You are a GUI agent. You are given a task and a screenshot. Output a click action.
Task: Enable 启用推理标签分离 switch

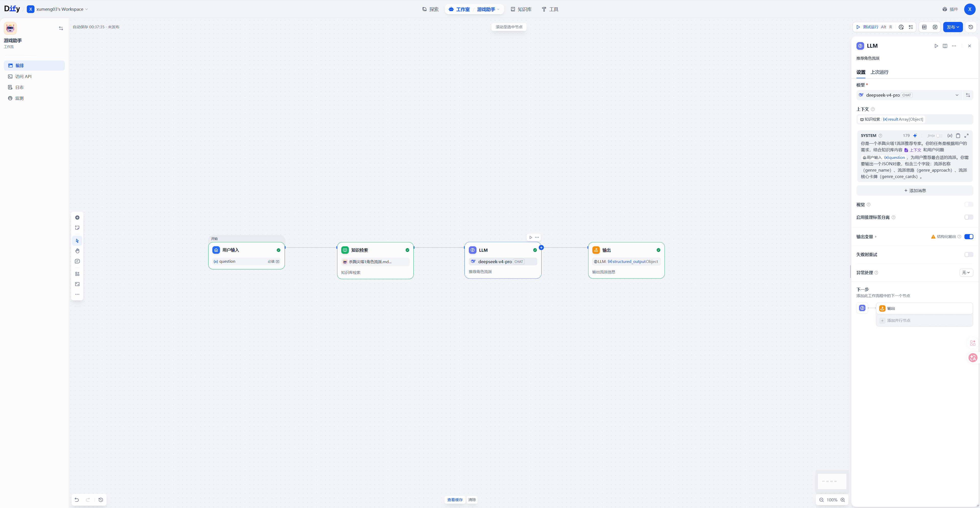coord(969,217)
